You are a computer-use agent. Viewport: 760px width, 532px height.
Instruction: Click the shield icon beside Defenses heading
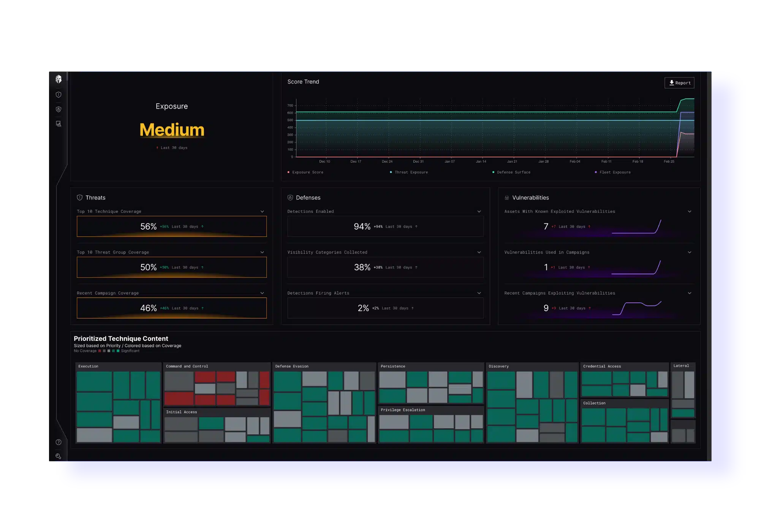click(x=290, y=198)
